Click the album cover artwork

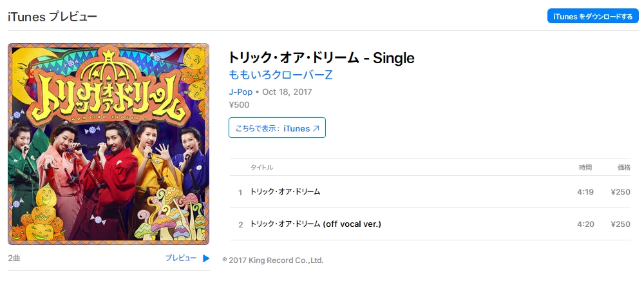pos(108,144)
